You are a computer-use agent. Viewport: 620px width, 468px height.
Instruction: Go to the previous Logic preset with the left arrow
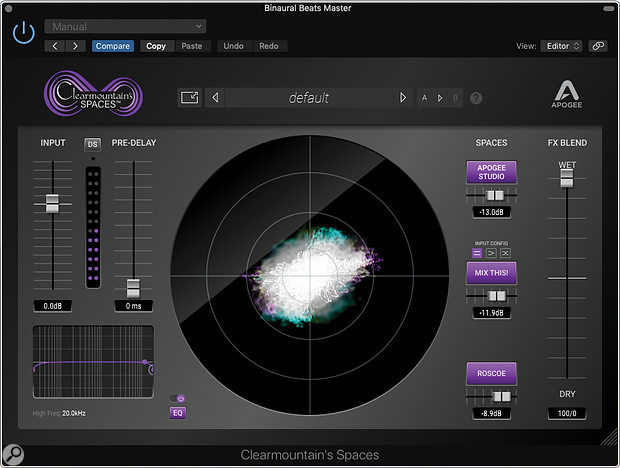coord(55,46)
